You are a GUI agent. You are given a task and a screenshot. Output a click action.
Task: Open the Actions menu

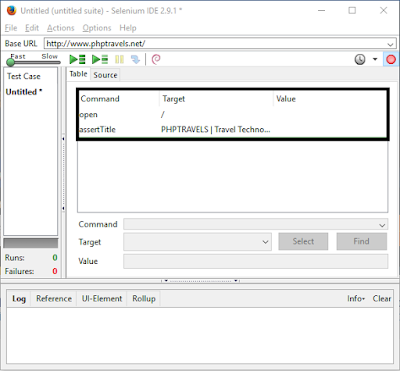click(x=60, y=28)
